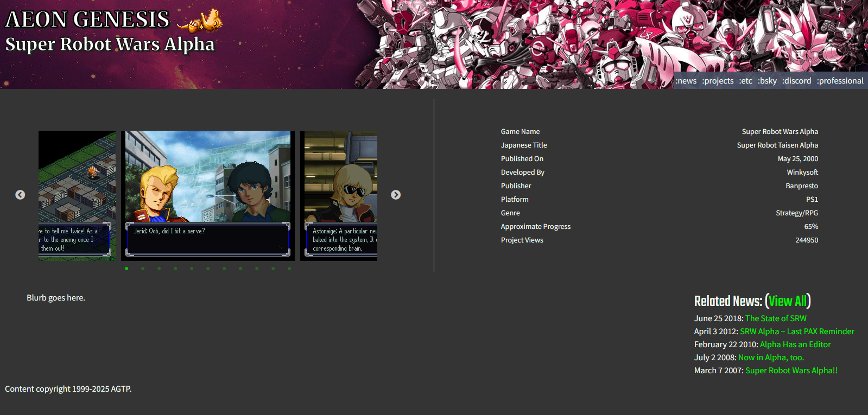Click the next screenshot arrow
This screenshot has width=868, height=415.
point(396,195)
